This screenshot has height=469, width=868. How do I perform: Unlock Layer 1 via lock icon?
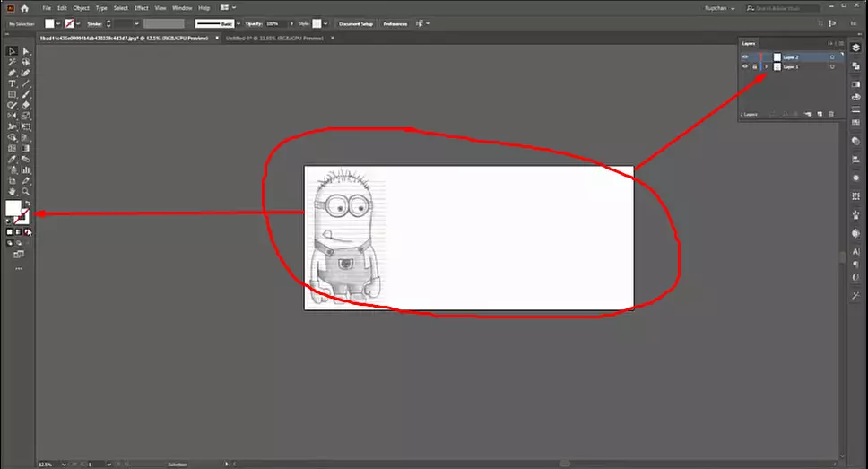tap(754, 66)
